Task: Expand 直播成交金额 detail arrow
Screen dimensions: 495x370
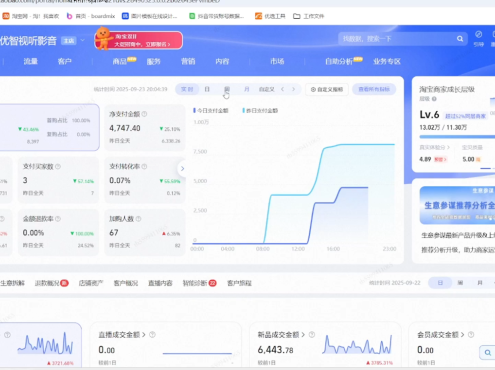Action: click(x=144, y=334)
